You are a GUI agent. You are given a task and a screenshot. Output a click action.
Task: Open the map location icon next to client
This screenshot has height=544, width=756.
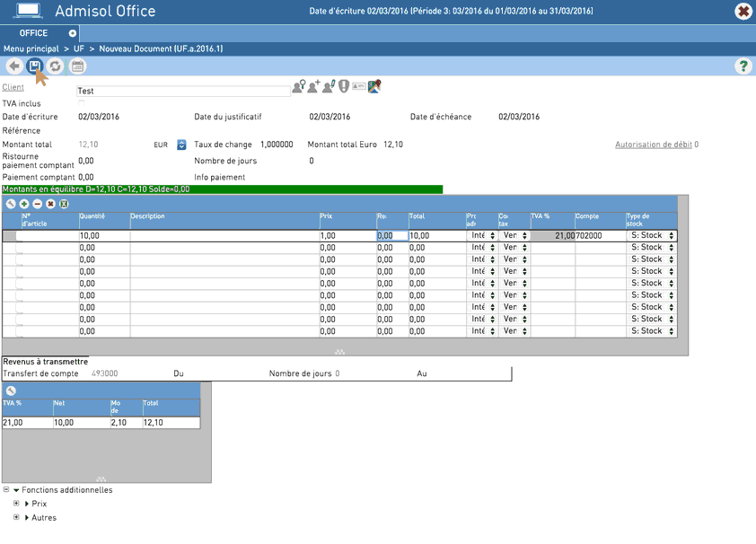[x=374, y=86]
